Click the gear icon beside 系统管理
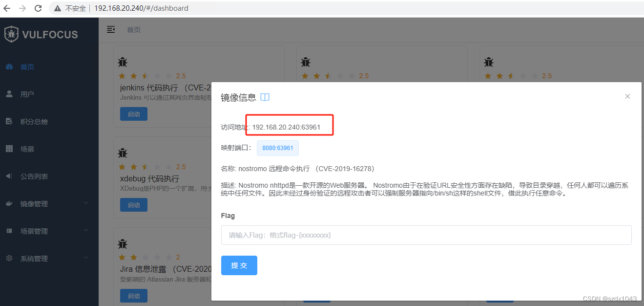Screen dimensions: 644x306 pos(9,258)
